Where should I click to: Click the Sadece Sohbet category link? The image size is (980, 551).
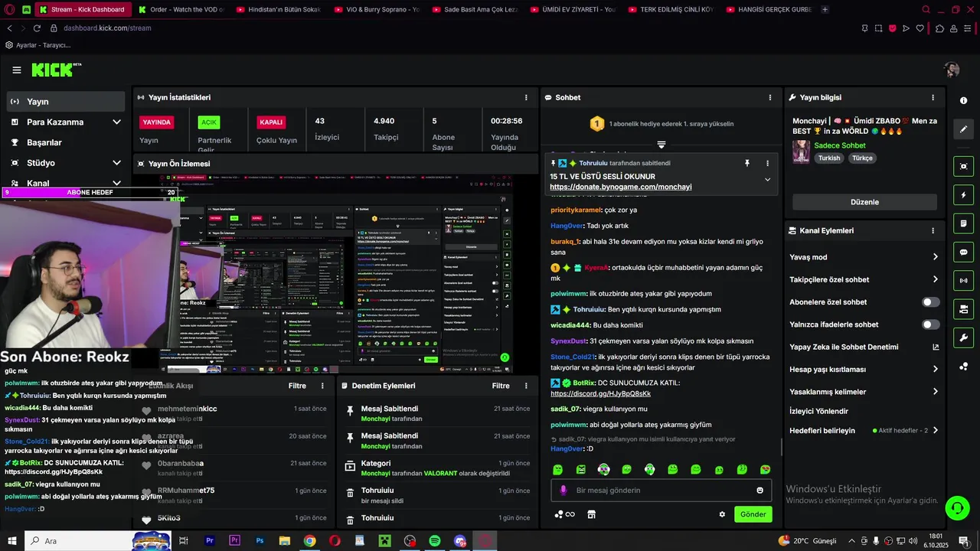click(840, 145)
